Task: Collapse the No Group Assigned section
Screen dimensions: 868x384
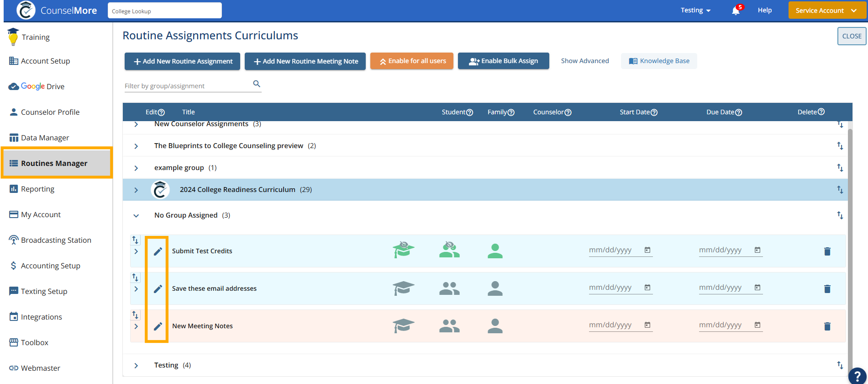Action: pyautogui.click(x=136, y=216)
